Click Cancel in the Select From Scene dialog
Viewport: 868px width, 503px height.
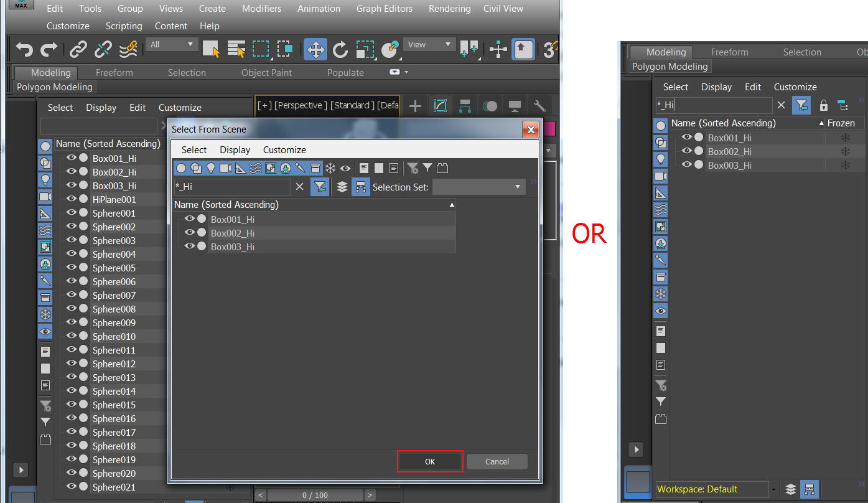point(497,461)
